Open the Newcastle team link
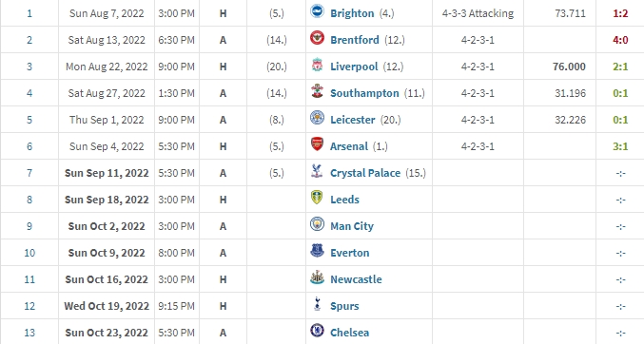The width and height of the screenshot is (644, 344). click(x=356, y=279)
